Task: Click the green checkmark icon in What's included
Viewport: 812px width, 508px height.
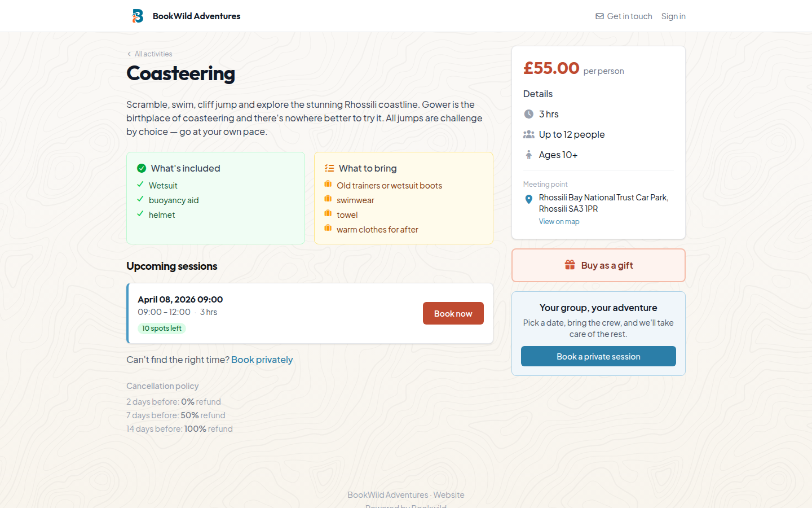Action: tap(142, 168)
